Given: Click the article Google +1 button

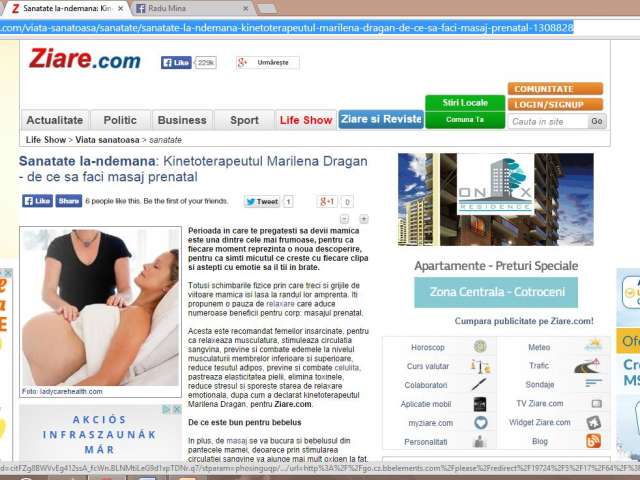Looking at the screenshot, I should point(327,202).
